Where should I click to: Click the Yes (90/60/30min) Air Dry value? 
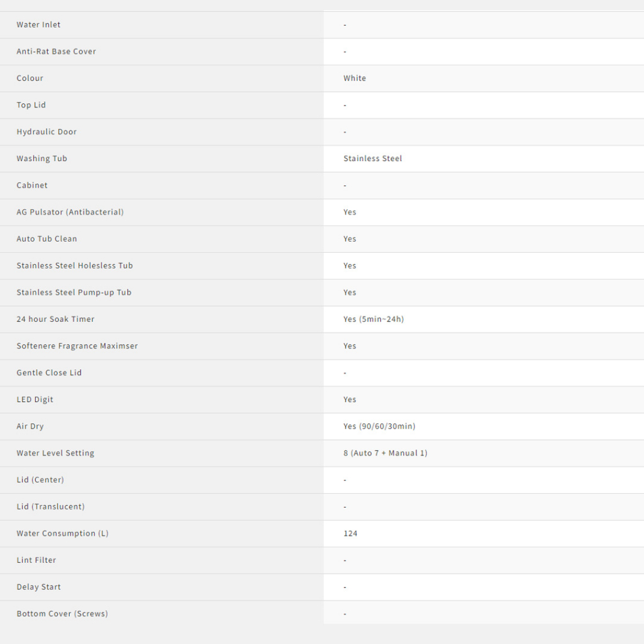[379, 426]
